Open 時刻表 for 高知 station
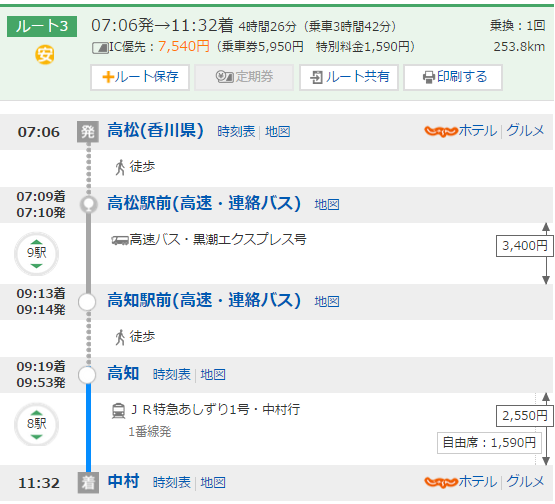Image resolution: width=555 pixels, height=504 pixels. click(x=172, y=374)
